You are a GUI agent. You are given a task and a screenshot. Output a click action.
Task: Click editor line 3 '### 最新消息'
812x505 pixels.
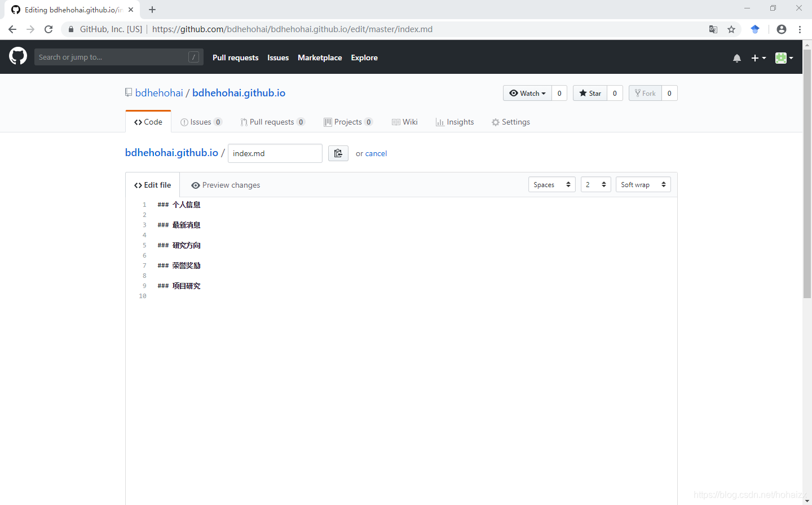(179, 225)
